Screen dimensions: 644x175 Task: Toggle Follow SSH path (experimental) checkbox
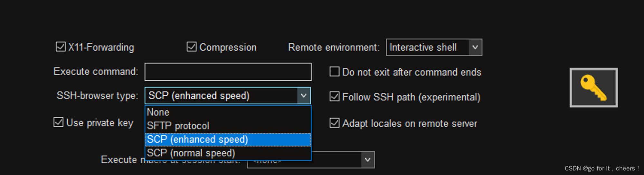pyautogui.click(x=335, y=97)
